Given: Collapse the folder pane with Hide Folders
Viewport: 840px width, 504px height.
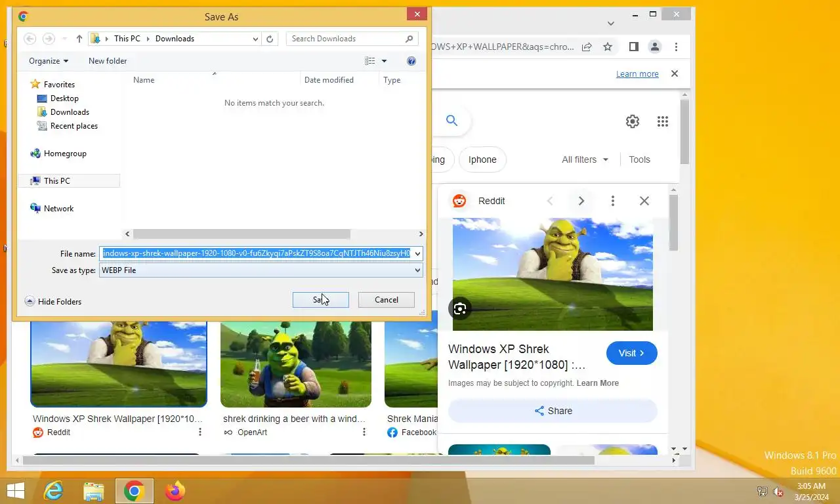Looking at the screenshot, I should 53,302.
